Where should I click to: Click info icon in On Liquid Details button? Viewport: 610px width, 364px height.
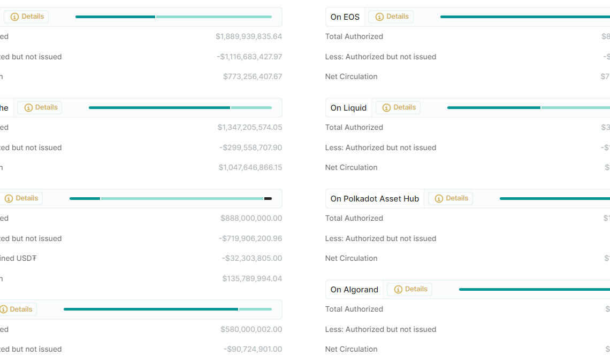385,107
